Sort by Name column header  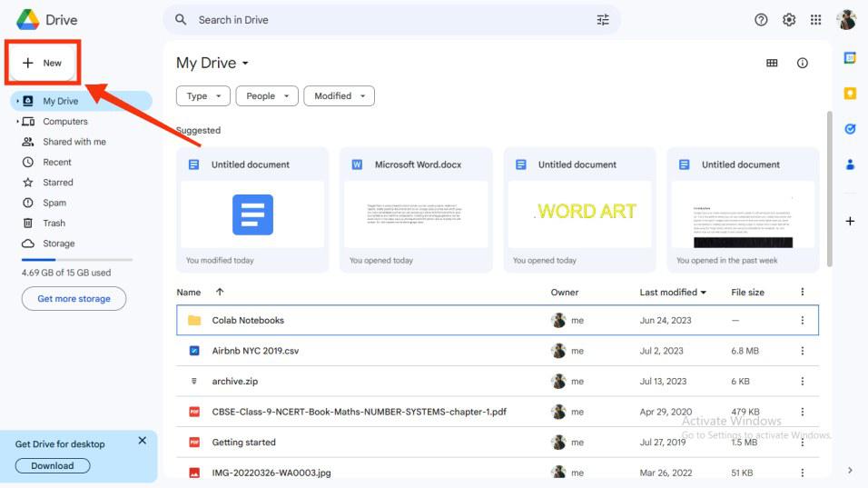[189, 292]
